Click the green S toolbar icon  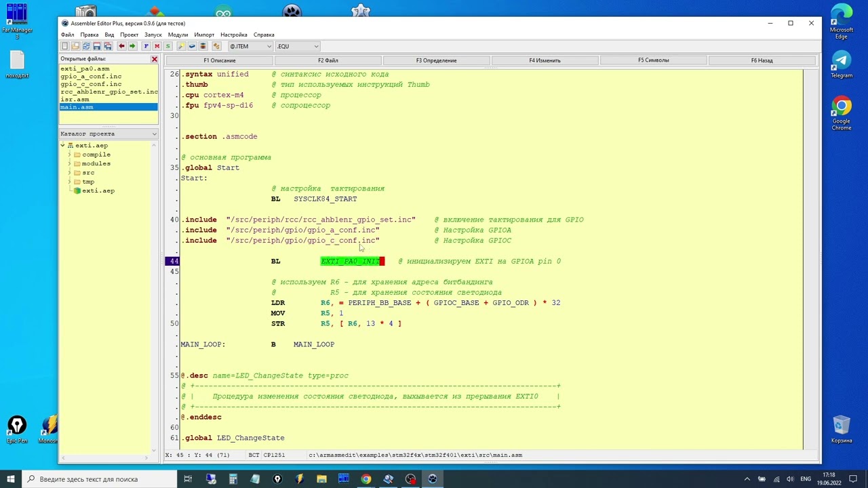click(167, 46)
